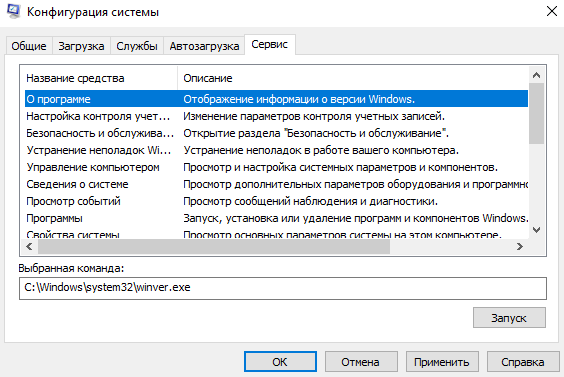Click the scroll left arrow
564x377 pixels.
click(29, 247)
